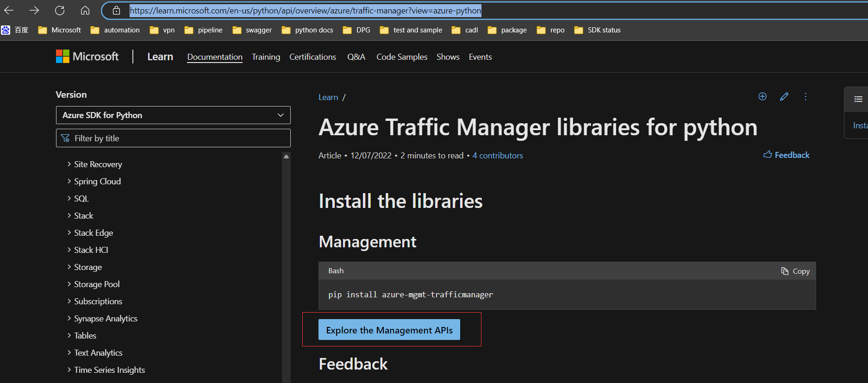Open the Azure SDK for Python version dropdown

point(173,115)
